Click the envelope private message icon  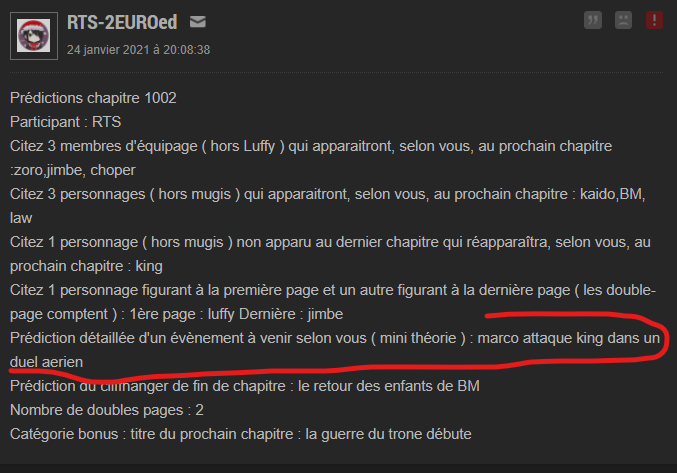point(198,22)
